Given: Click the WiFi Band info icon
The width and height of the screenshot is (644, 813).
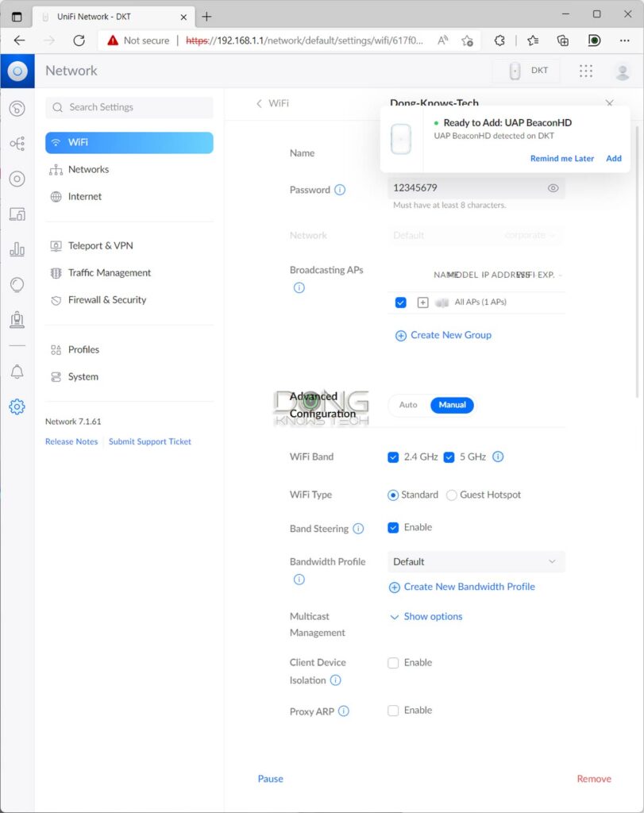Looking at the screenshot, I should point(498,457).
